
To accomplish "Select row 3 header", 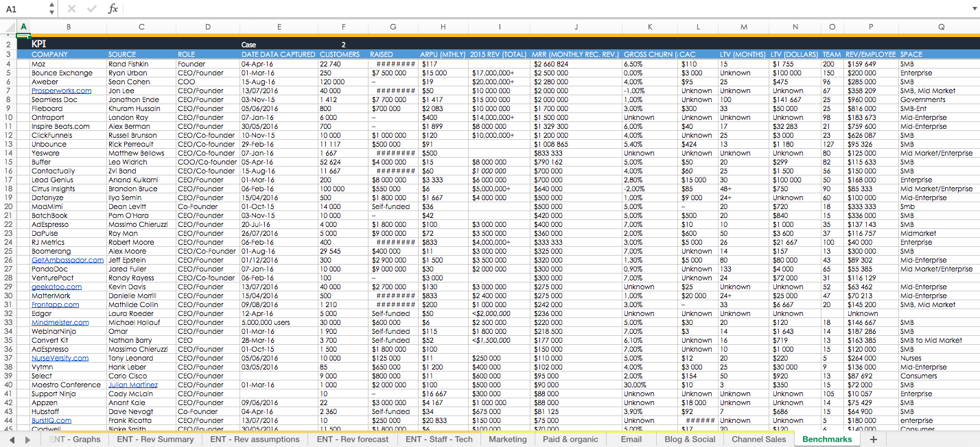I will tap(8, 54).
